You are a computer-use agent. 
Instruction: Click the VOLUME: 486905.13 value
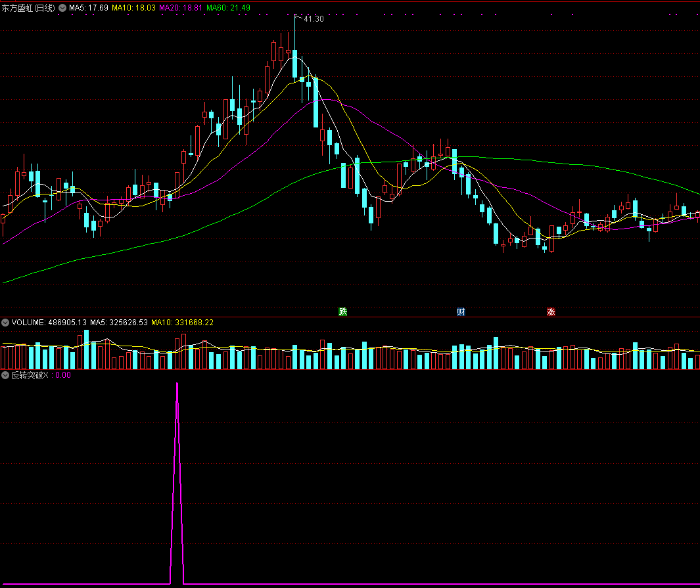49,323
